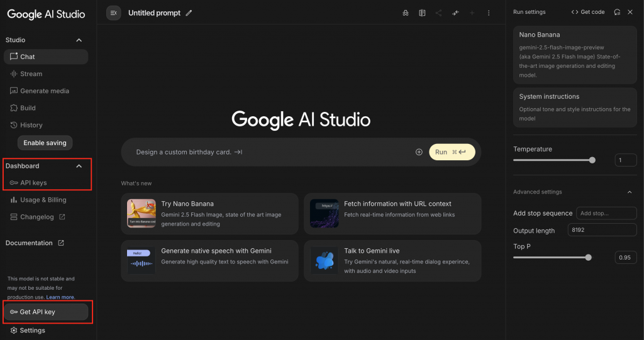Viewport: 644px width, 340px height.
Task: Click the Google AI Studio logo in the sidebar
Action: [x=46, y=14]
